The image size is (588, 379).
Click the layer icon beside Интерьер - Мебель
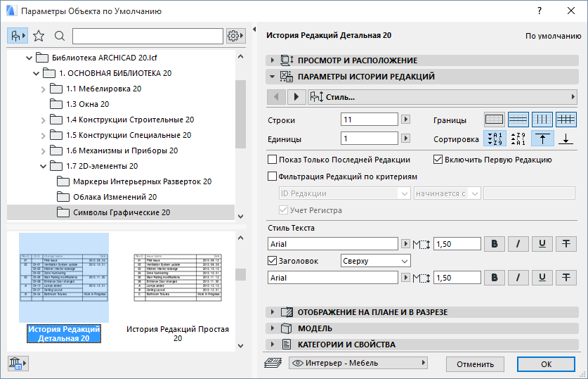pyautogui.click(x=273, y=363)
